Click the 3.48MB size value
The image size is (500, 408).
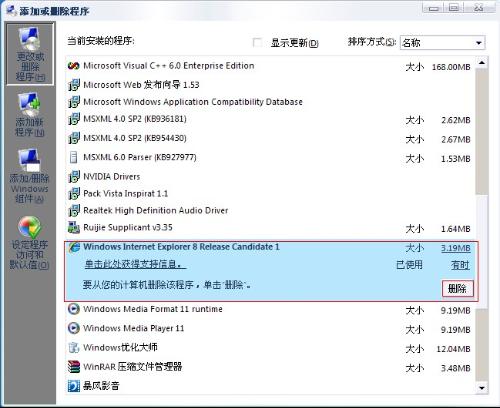[x=456, y=369]
